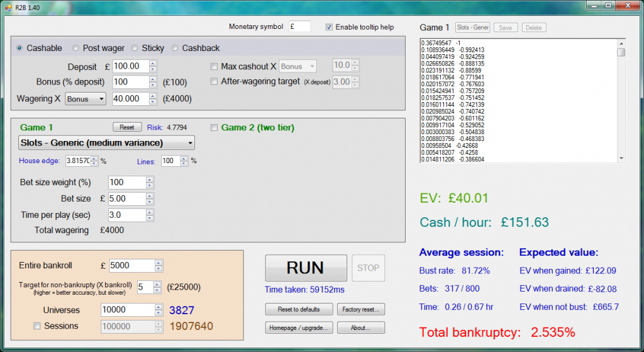Click the Entire bankroll 5000 field
The image size is (644, 352).
point(132,266)
